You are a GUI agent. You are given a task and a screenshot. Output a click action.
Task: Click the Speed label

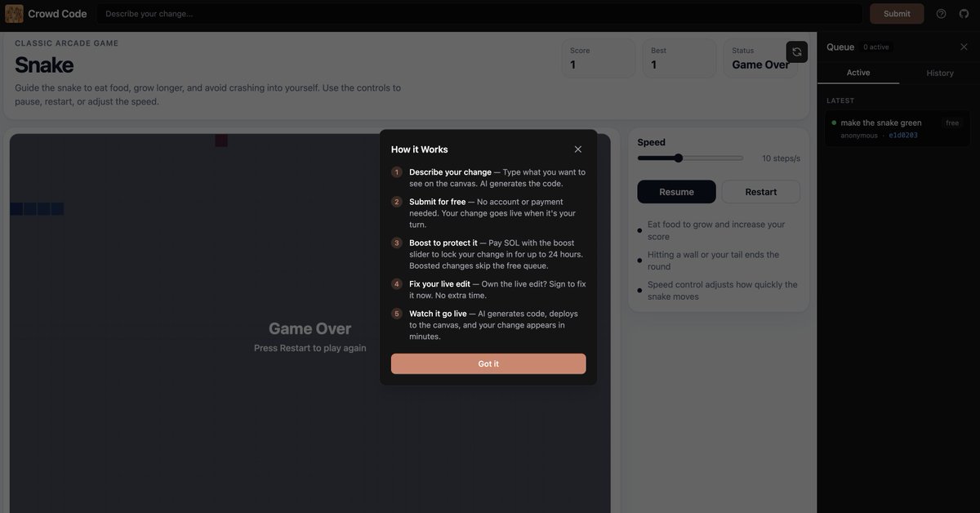click(x=652, y=142)
